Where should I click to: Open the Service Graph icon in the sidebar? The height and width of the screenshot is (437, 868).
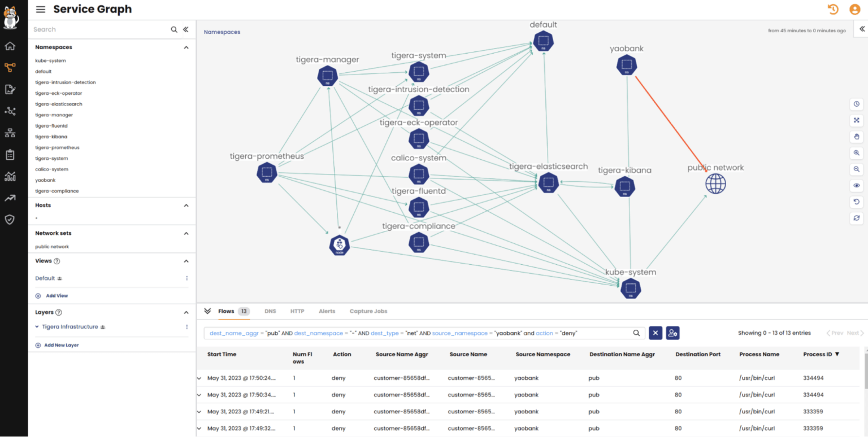pyautogui.click(x=10, y=67)
